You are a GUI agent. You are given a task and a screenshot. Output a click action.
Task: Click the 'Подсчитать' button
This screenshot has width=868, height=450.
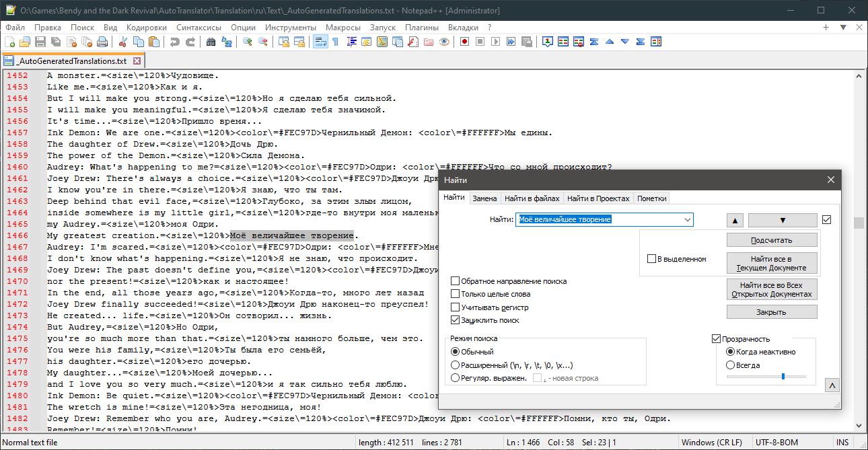[772, 240]
